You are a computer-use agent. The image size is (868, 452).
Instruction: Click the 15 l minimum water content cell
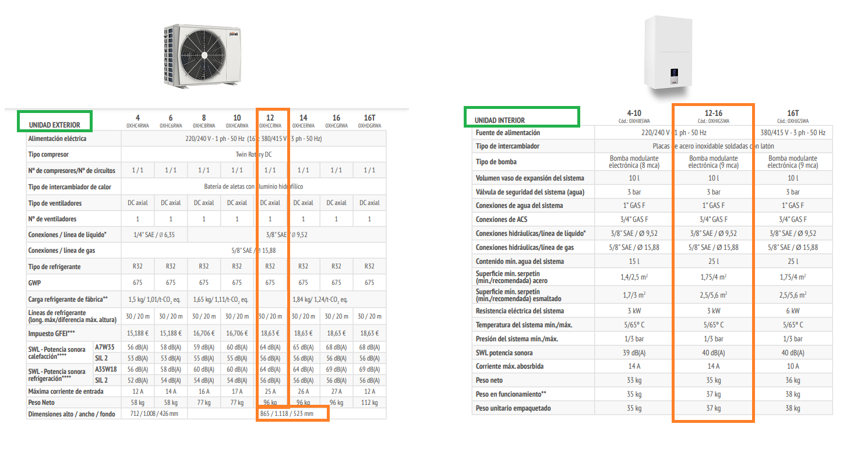[x=634, y=262]
